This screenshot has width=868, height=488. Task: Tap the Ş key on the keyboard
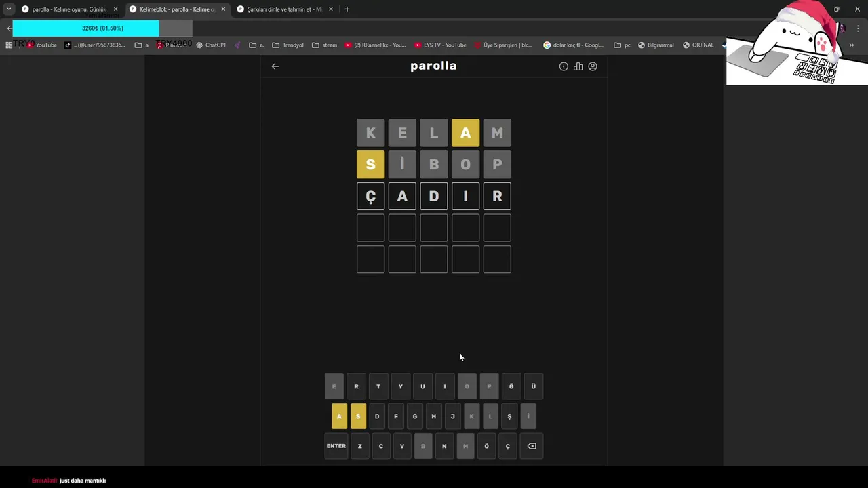click(509, 416)
